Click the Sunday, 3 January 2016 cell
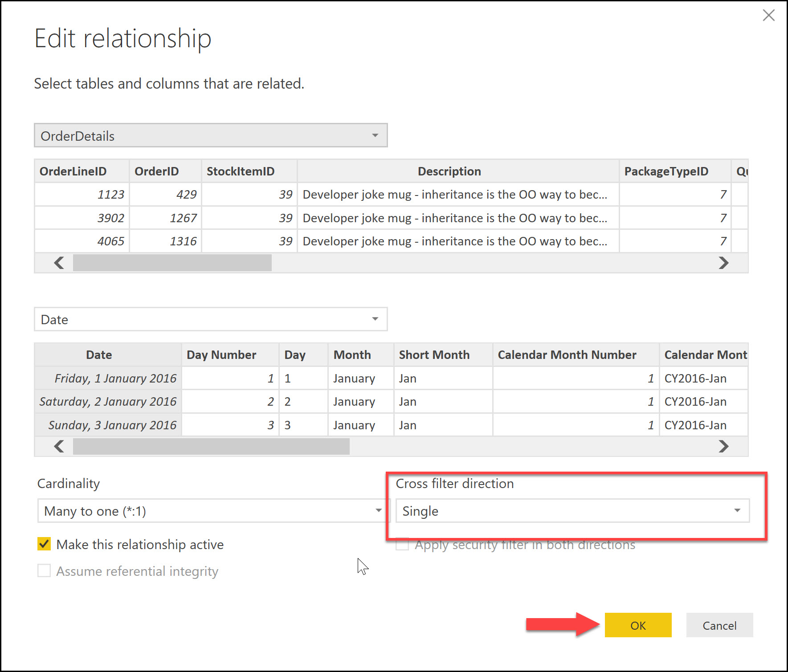The image size is (788, 672). [108, 425]
